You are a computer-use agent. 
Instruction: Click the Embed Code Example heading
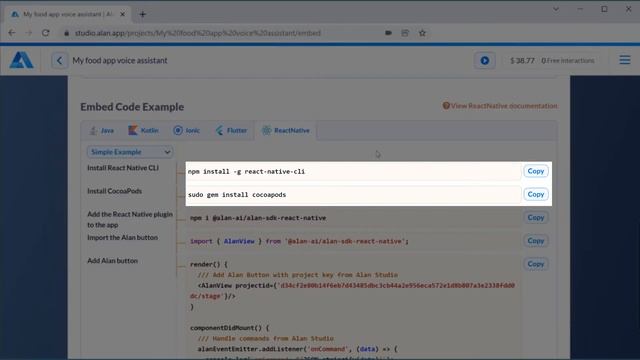coord(132,107)
